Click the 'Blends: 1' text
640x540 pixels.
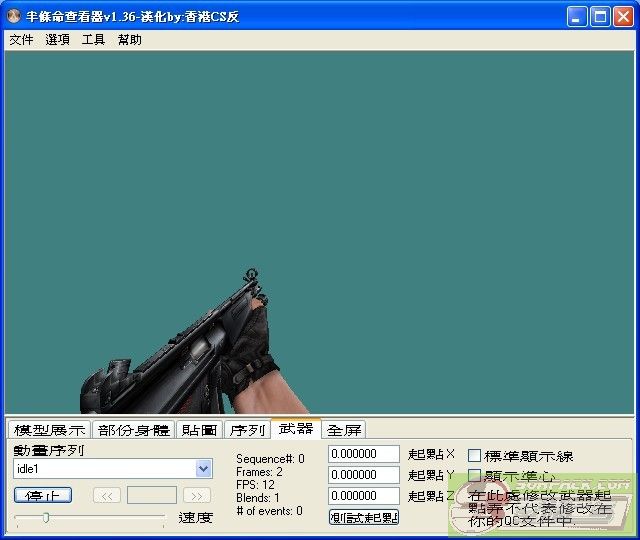coord(258,498)
